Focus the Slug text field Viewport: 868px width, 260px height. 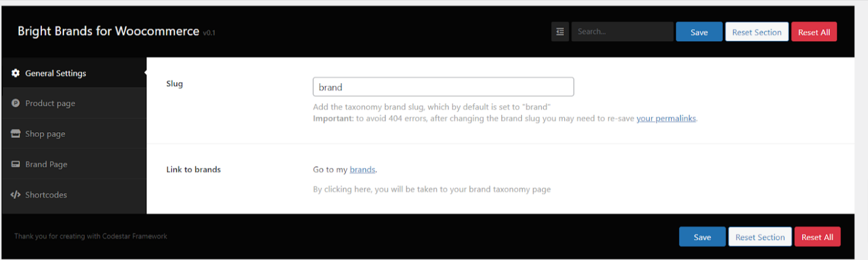pos(443,87)
